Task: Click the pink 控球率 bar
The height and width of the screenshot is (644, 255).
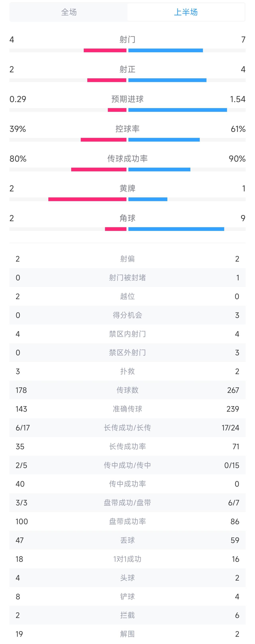Action: point(104,140)
